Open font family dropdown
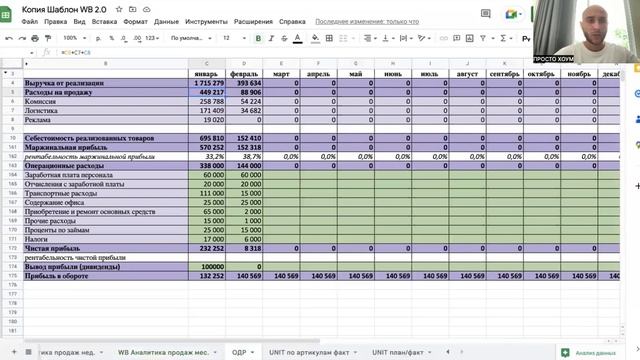The width and height of the screenshot is (640, 360). 191,38
